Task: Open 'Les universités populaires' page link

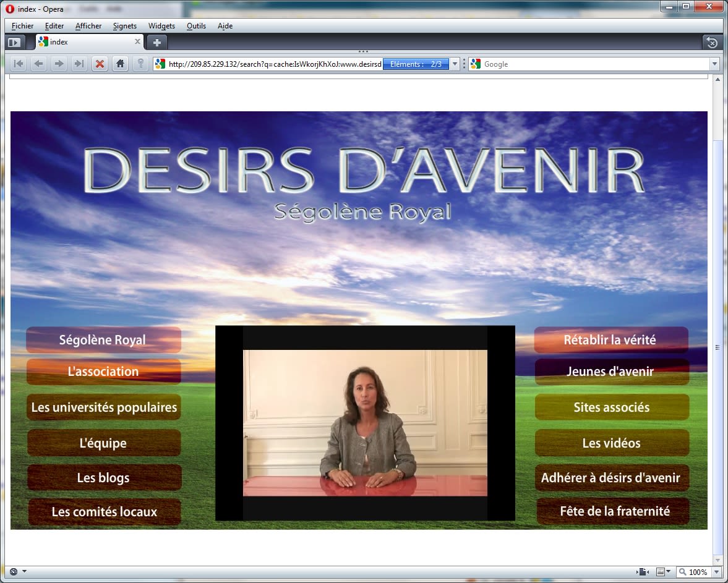Action: point(104,407)
